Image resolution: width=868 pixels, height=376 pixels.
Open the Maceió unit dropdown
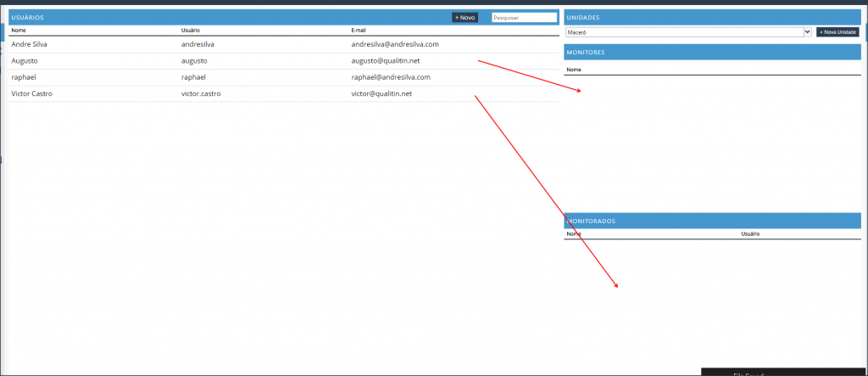coord(688,32)
